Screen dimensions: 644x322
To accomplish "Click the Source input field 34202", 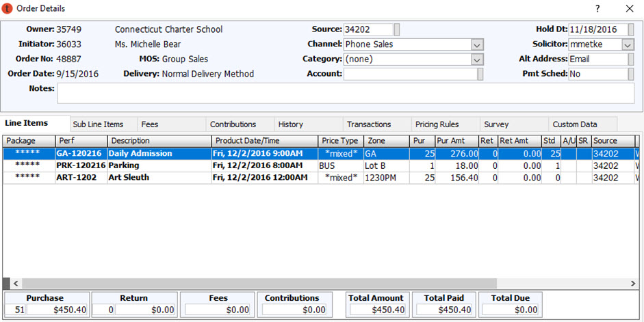I will click(368, 29).
